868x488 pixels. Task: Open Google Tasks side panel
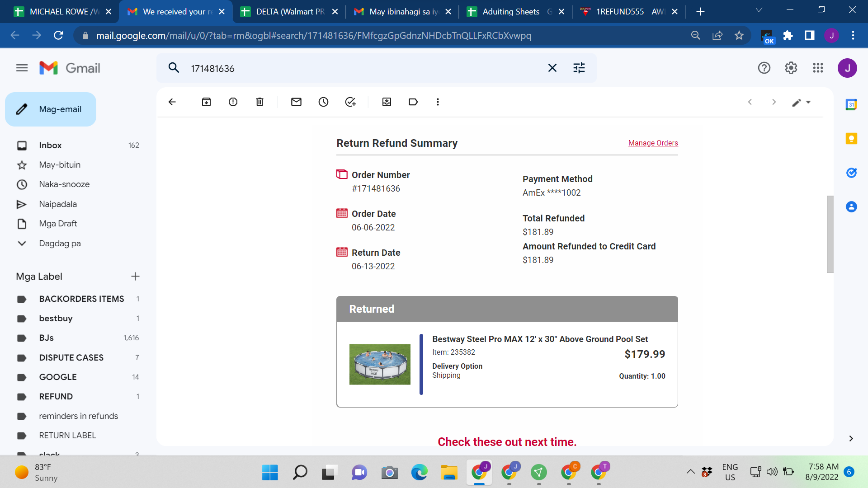(851, 173)
